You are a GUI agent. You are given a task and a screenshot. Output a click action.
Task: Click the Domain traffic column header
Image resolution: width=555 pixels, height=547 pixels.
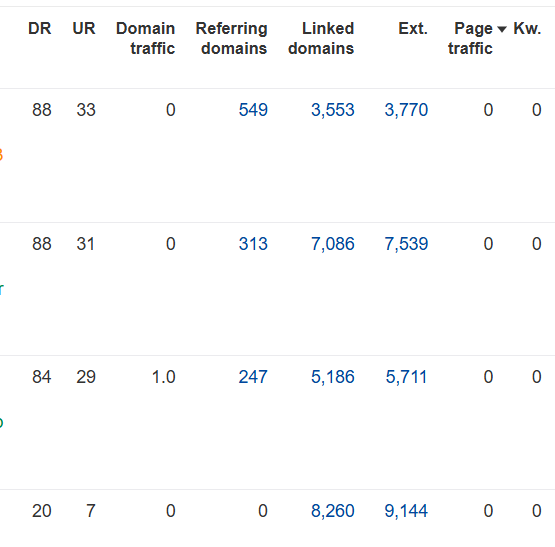[x=145, y=38]
